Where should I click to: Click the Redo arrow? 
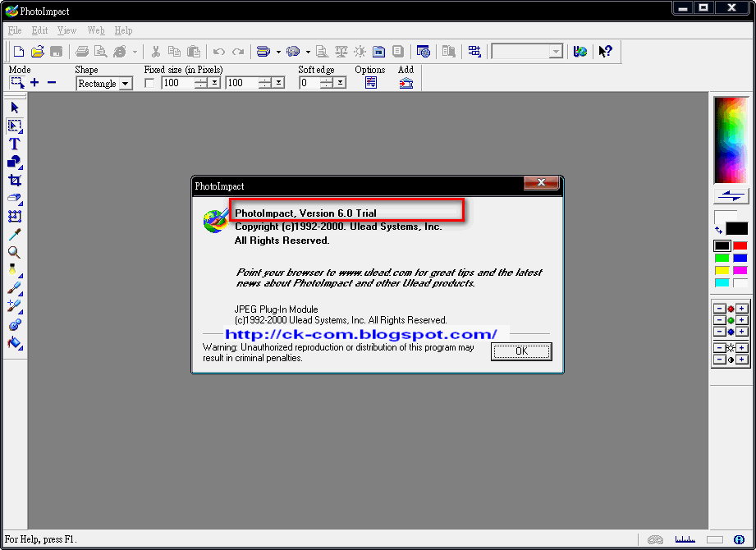point(238,51)
